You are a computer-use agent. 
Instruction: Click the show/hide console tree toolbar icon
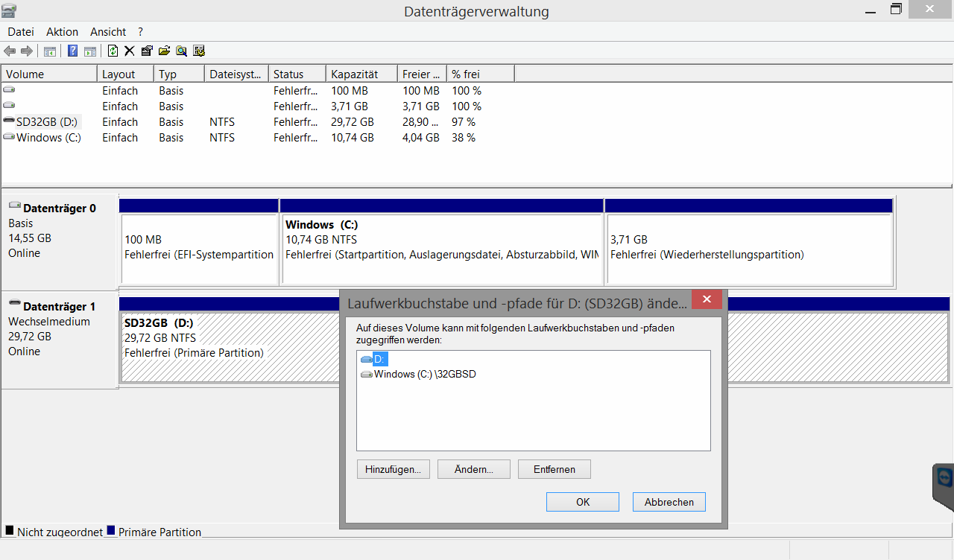[x=50, y=51]
